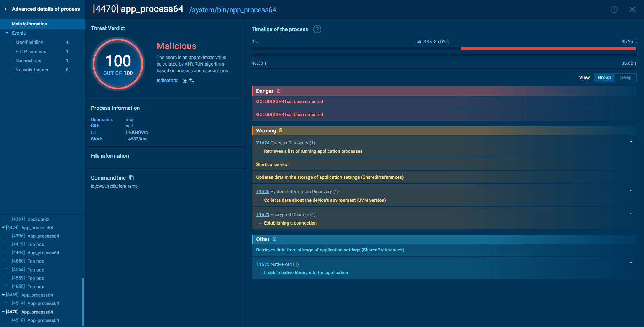Expand the T1424 Process Discovery entry
Image resolution: width=644 pixels, height=327 pixels.
pyautogui.click(x=631, y=142)
